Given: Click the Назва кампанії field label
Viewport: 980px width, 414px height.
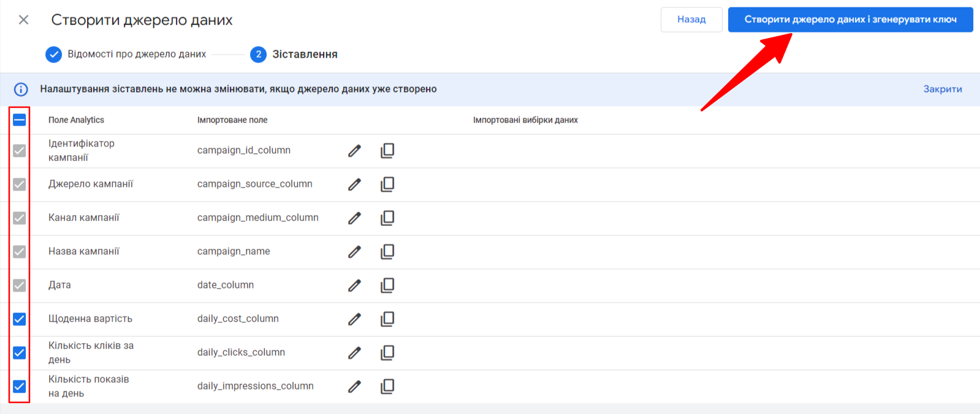Looking at the screenshot, I should pos(84,252).
